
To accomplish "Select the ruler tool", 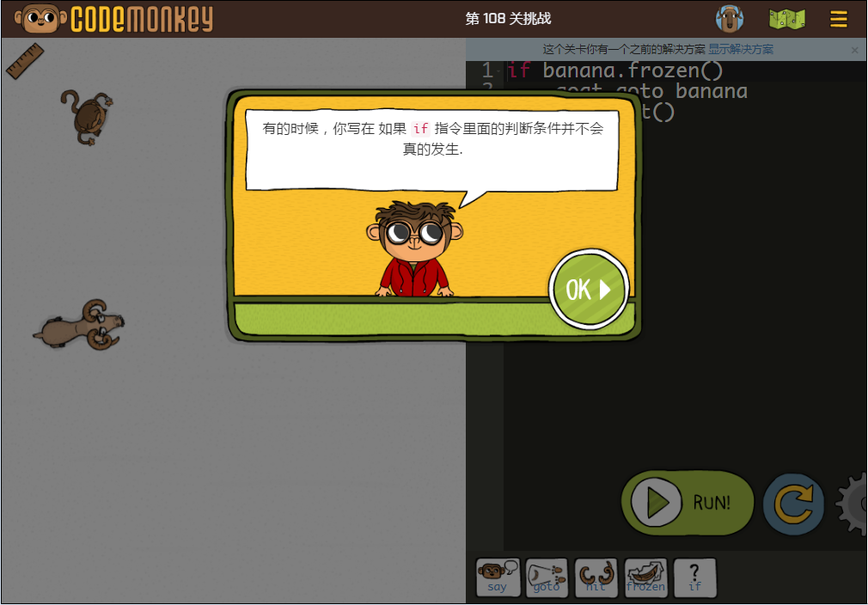I will [x=25, y=61].
